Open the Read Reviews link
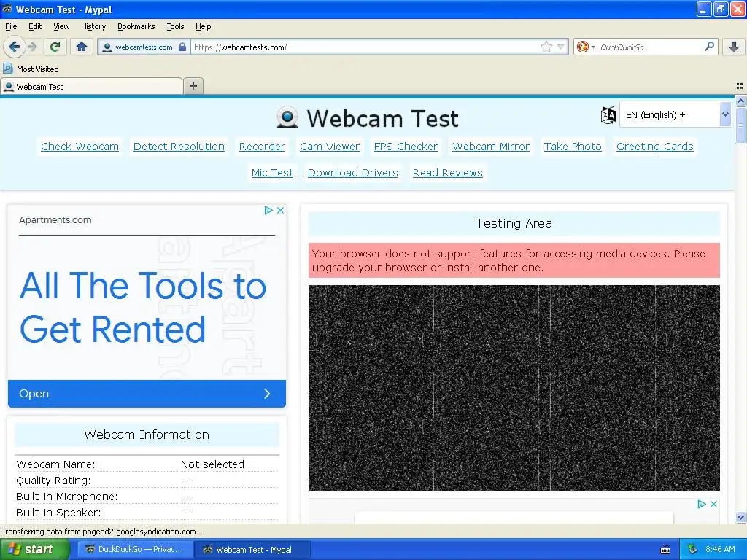747x560 pixels. coord(448,173)
